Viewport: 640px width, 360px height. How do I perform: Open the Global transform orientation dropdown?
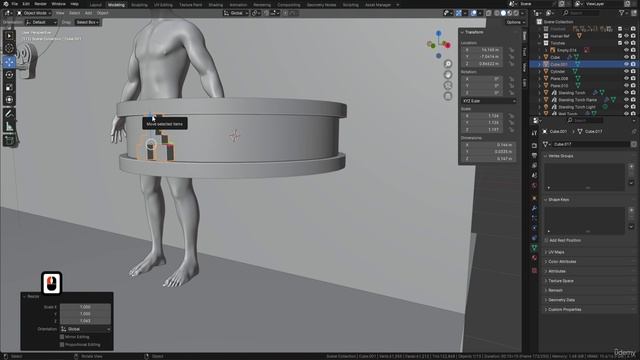236,13
